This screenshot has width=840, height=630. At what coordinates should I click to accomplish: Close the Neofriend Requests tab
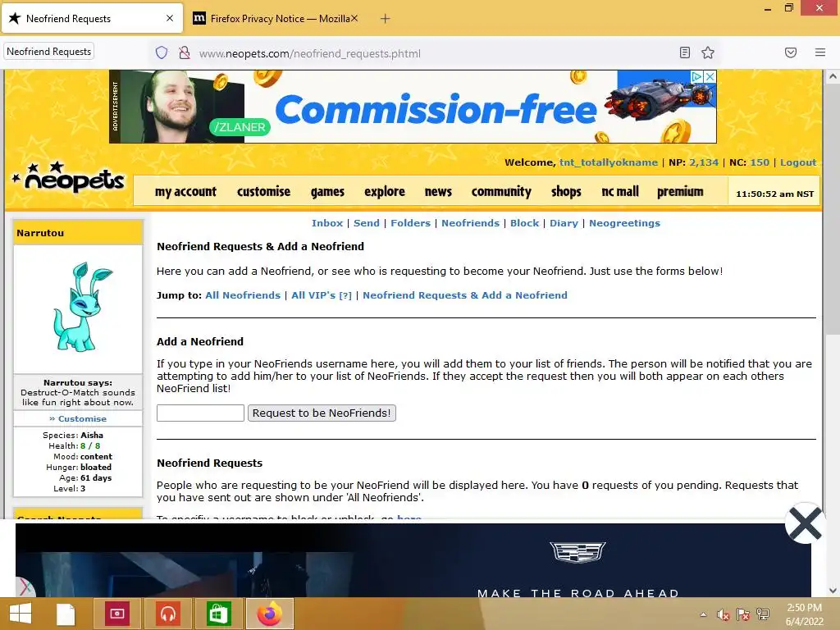click(170, 18)
